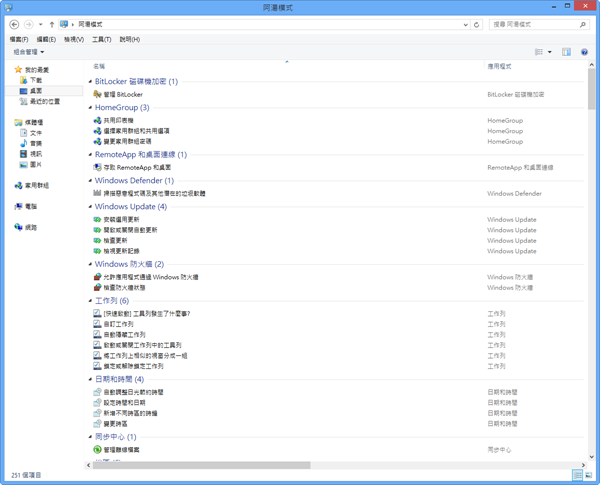Image resolution: width=600 pixels, height=485 pixels.
Task: Open 允許應用程式通過 Windows 防火牆 item
Action: pyautogui.click(x=146, y=277)
